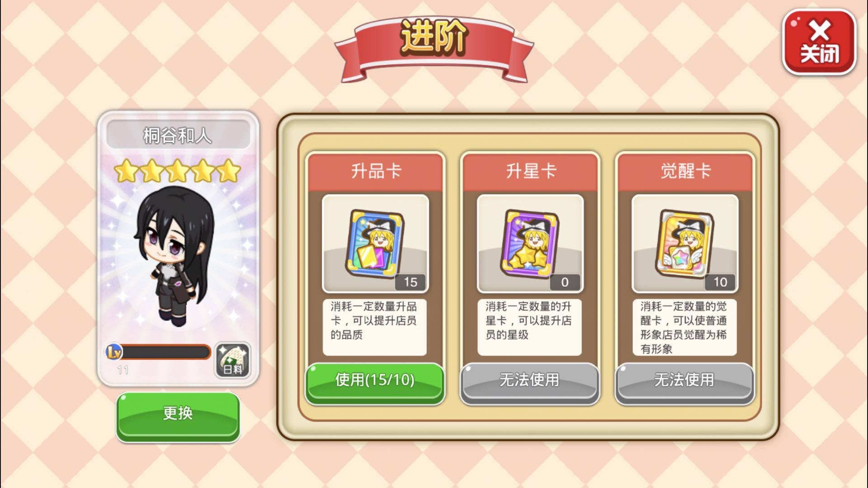The width and height of the screenshot is (868, 488).
Task: Select the 升星卡 header tab
Action: coord(530,172)
